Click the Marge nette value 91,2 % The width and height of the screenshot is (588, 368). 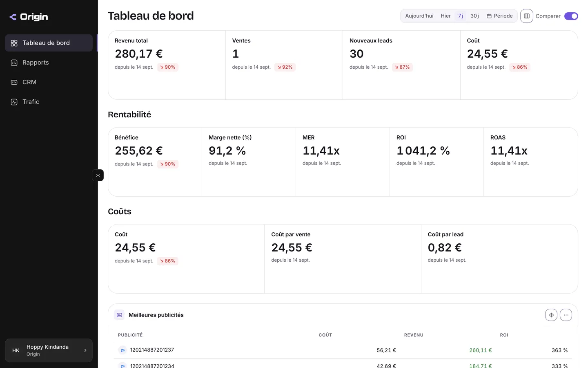227,151
